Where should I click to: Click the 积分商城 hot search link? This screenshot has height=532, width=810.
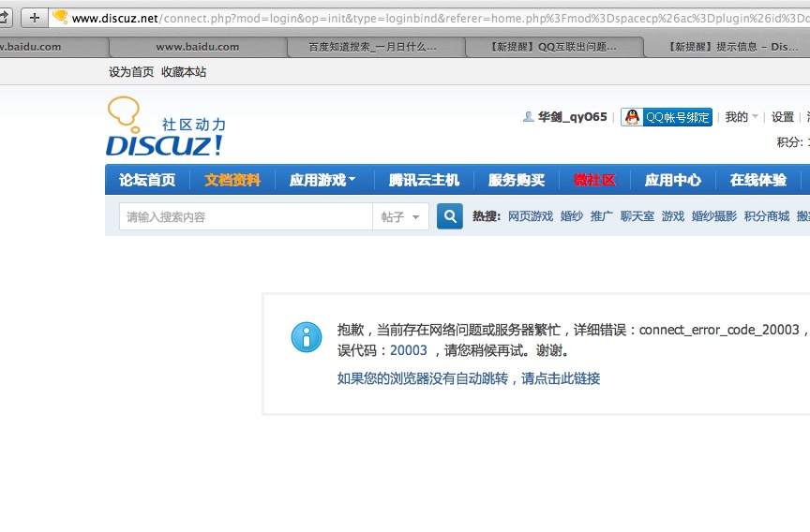[x=767, y=216]
